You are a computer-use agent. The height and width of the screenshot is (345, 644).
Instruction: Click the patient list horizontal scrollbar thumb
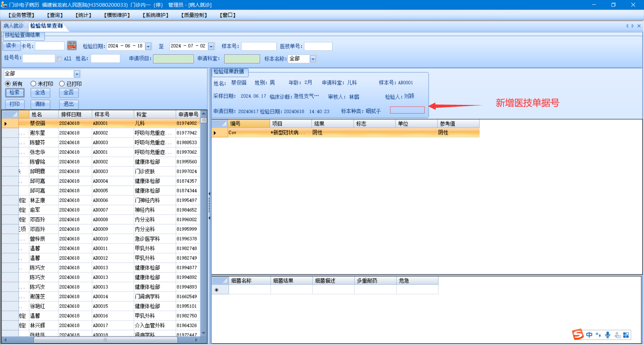point(106,340)
